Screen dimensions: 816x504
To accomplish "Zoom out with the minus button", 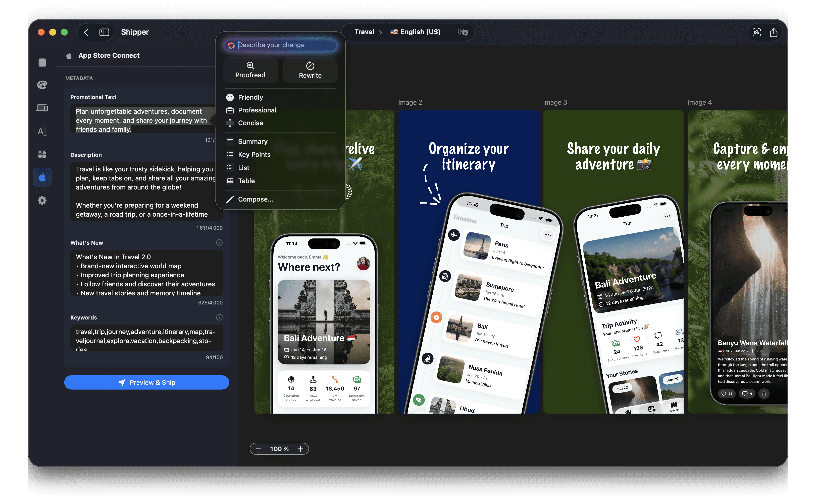I will (x=258, y=449).
